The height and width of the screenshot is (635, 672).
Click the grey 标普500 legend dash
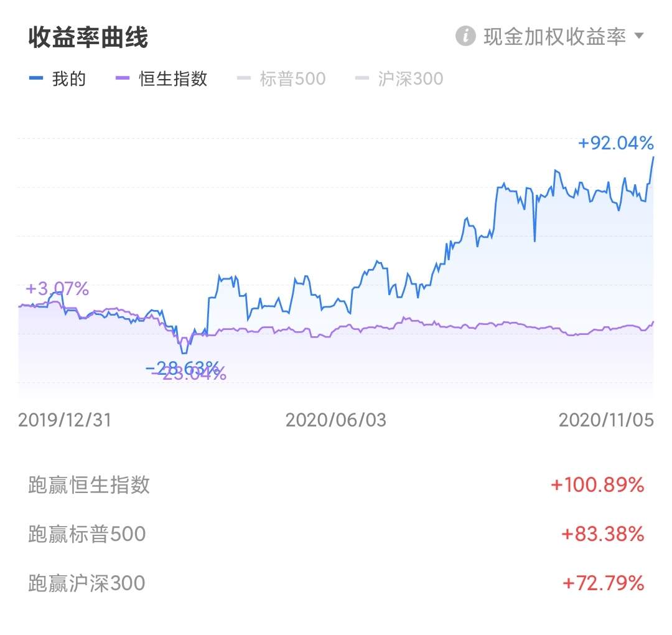pyautogui.click(x=244, y=79)
